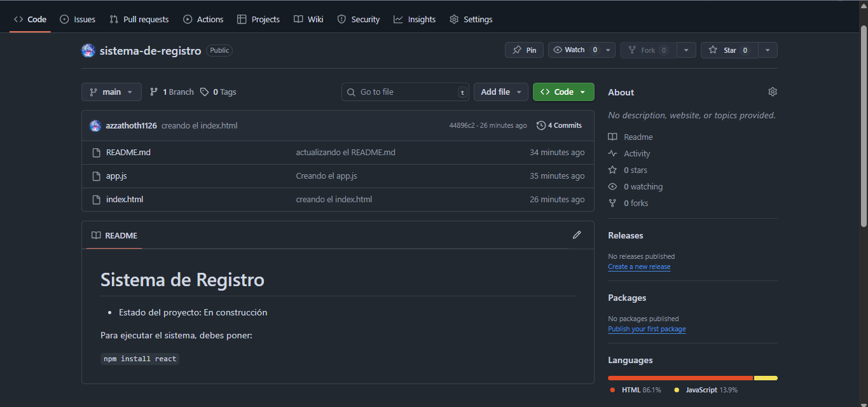
Task: Click Publish your first package
Action: click(x=647, y=329)
